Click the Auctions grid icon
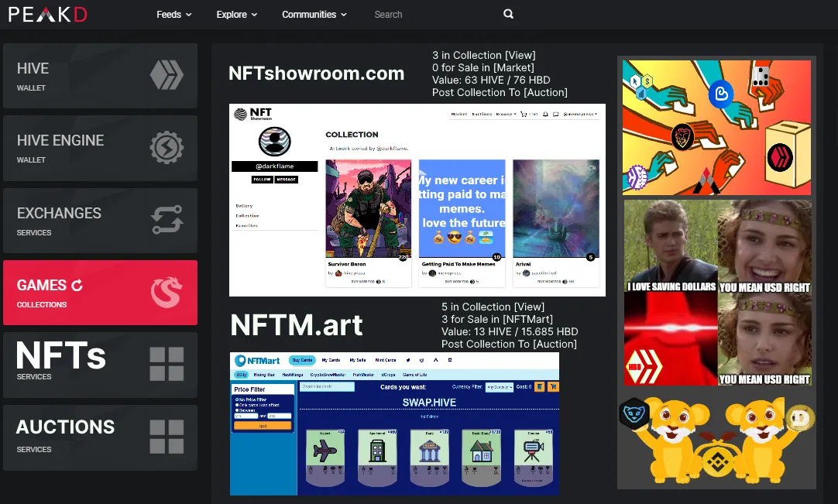 pyautogui.click(x=167, y=437)
